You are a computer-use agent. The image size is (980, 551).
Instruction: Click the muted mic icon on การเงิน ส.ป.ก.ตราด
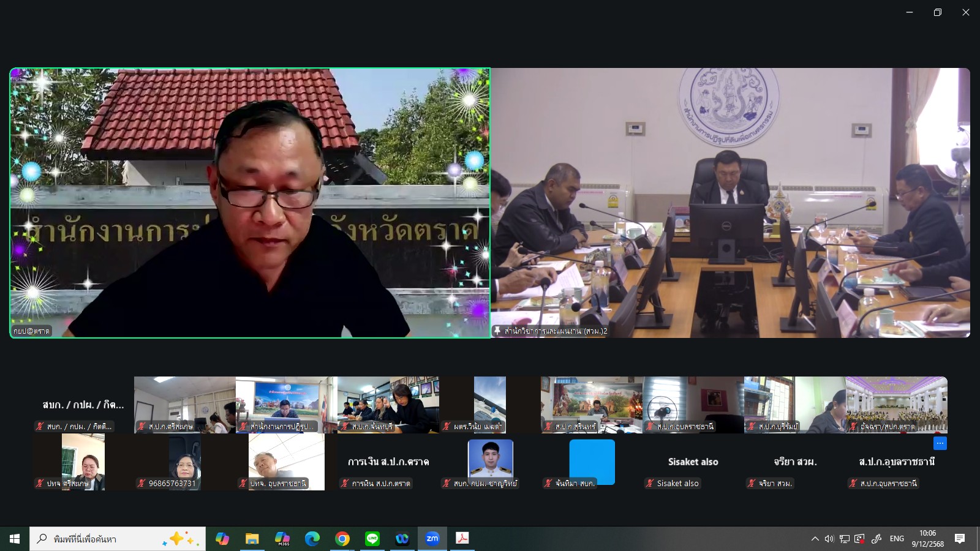tap(345, 484)
